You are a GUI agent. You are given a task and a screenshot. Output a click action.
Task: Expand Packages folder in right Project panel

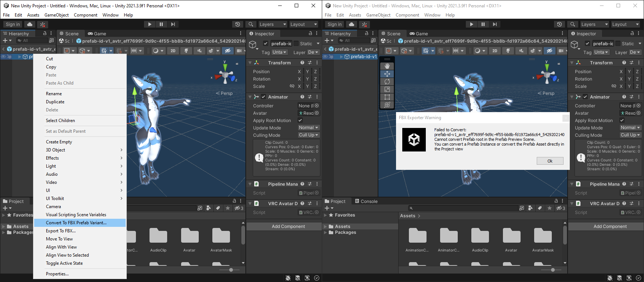pyautogui.click(x=325, y=232)
